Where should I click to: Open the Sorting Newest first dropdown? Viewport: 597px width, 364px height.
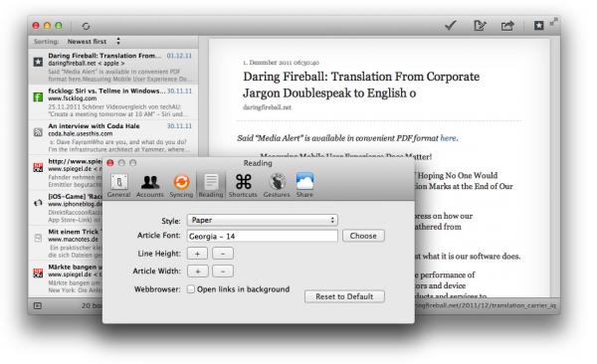(94, 41)
